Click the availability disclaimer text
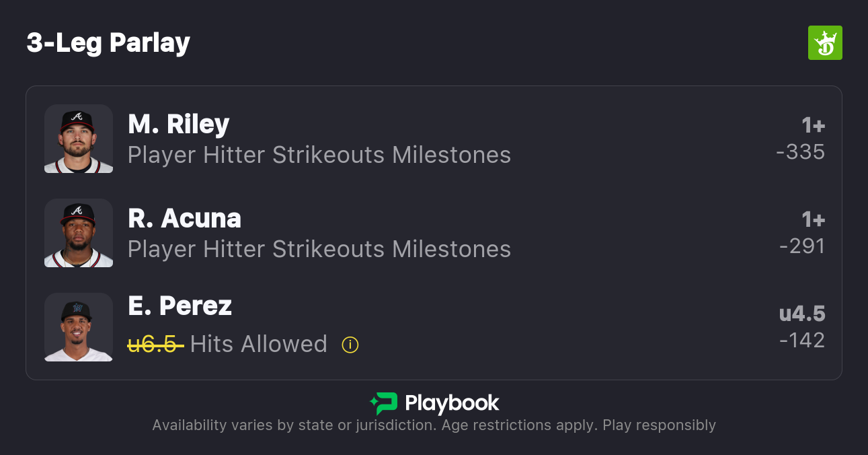Viewport: 868px width, 455px height. pos(434,425)
